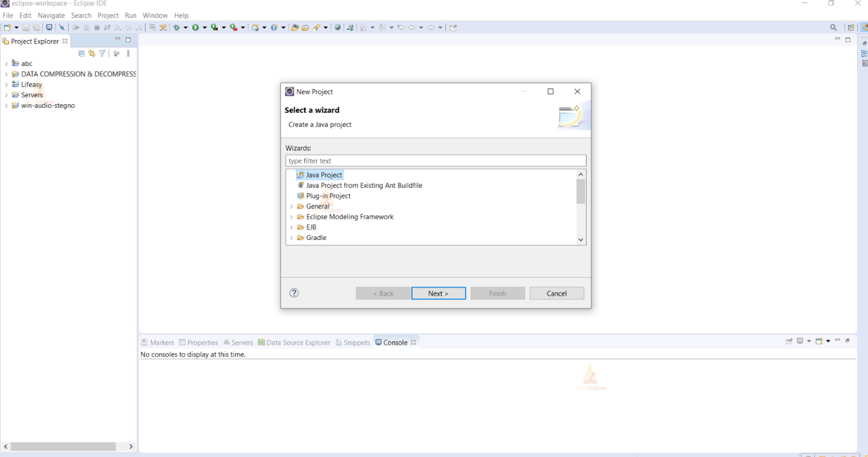Open the toolbar Search magnifier icon
This screenshot has width=868, height=457.
(x=833, y=27)
